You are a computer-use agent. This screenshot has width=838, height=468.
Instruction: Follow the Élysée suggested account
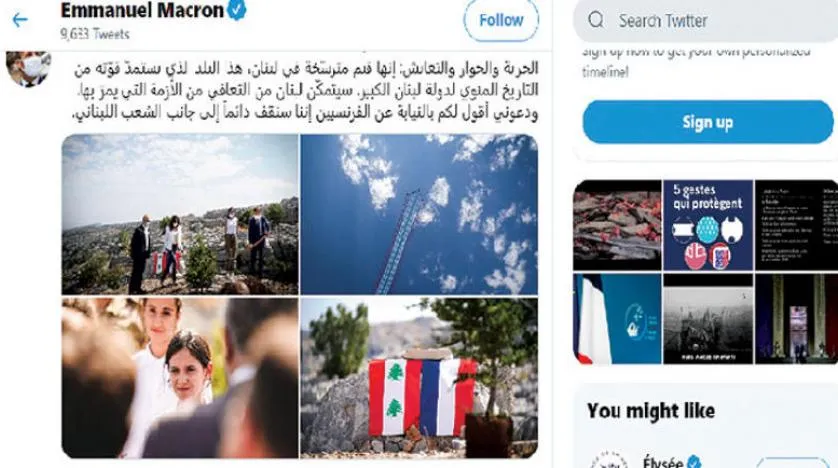793,462
